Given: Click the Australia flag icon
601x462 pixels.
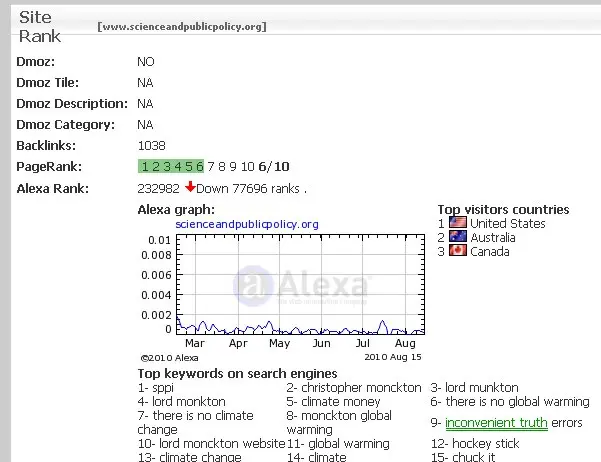Looking at the screenshot, I should coord(458,237).
